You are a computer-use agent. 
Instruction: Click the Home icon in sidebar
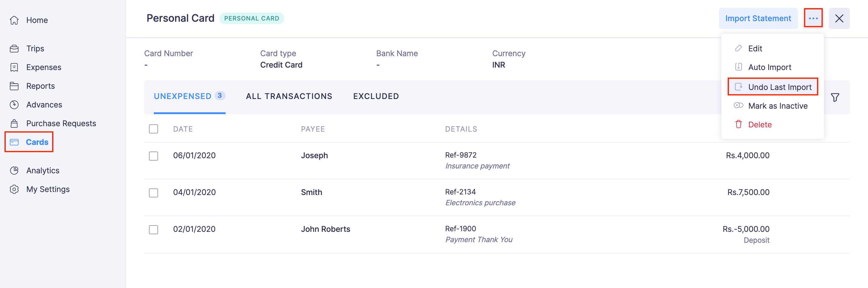coord(14,20)
